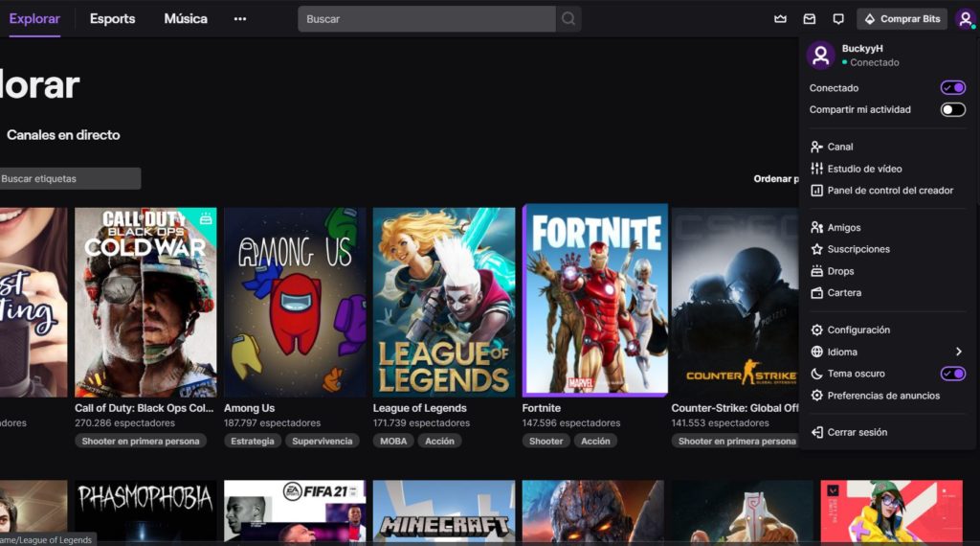Click the Configuración gear icon
This screenshot has height=546, width=980.
click(816, 330)
